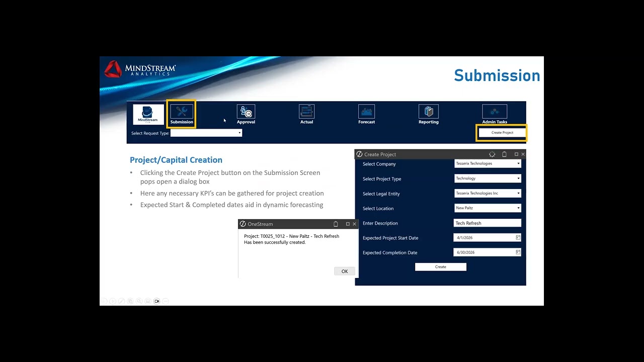This screenshot has width=644, height=362.
Task: Click the start date field showing 4/1/2026
Action: point(488,237)
